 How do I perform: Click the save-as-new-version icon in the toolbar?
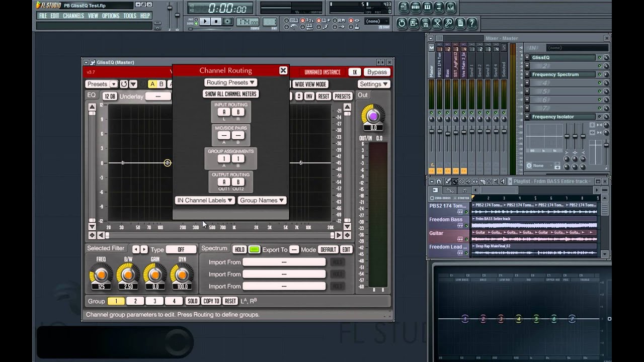point(414,23)
